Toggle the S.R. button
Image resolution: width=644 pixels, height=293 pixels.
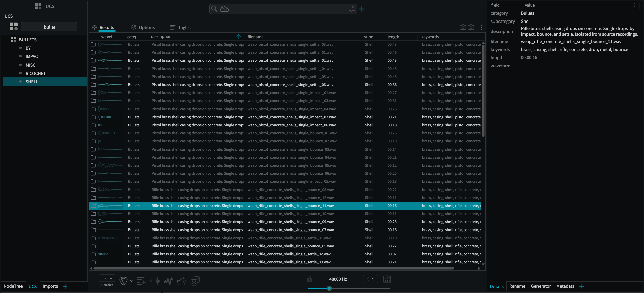370,279
